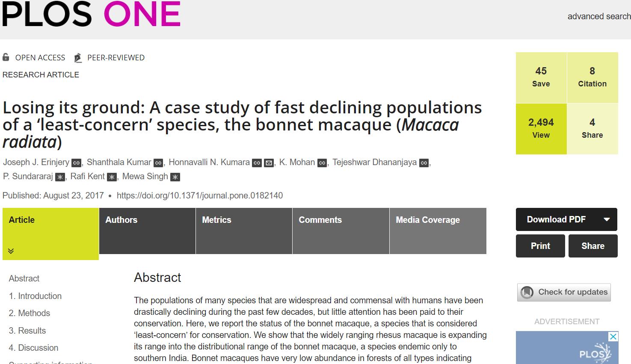
Task: Expand the Article tab chevron
Action: click(x=11, y=251)
